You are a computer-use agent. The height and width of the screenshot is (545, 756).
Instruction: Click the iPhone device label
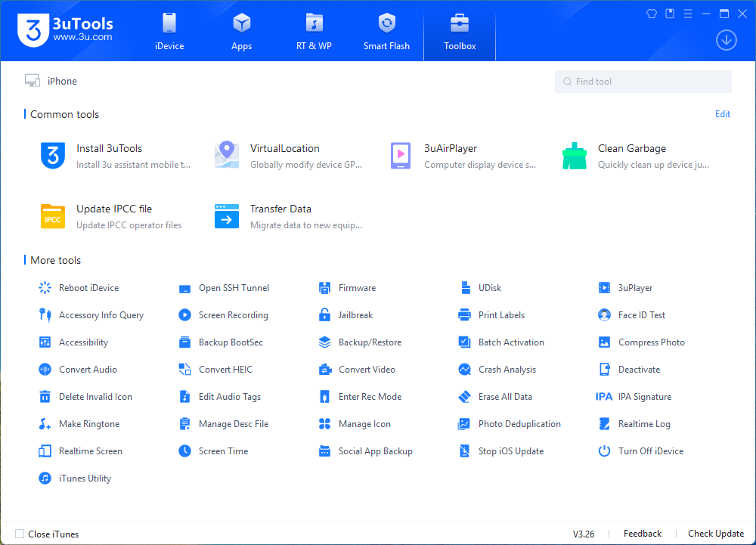tap(62, 81)
